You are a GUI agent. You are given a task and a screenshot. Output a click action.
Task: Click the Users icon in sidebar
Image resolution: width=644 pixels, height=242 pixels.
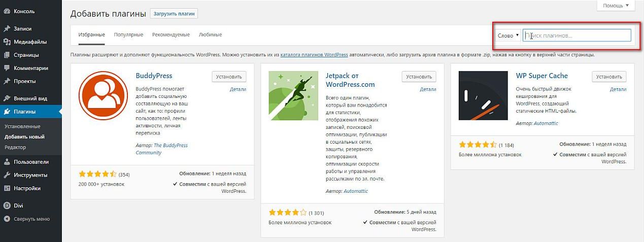7,162
